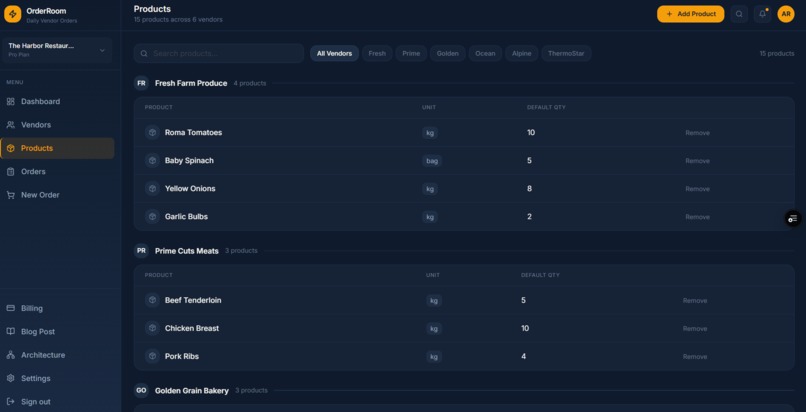806x412 pixels.
Task: Click the PR vendor badge
Action: click(141, 251)
